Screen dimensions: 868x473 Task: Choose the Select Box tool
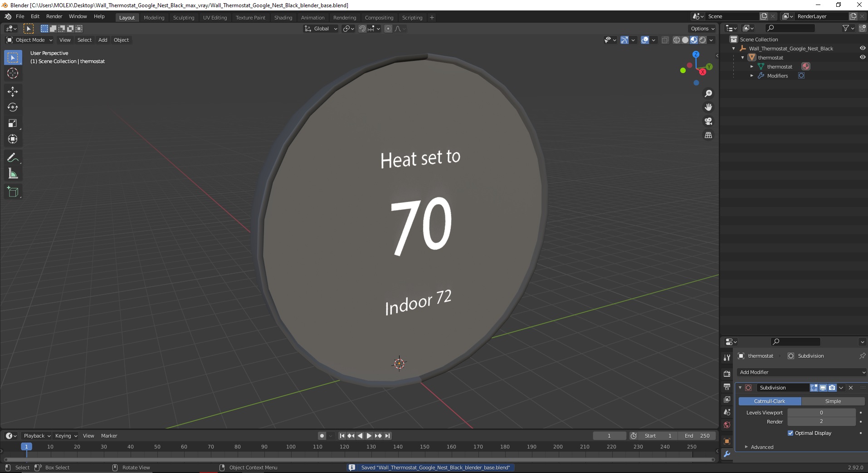coord(13,57)
